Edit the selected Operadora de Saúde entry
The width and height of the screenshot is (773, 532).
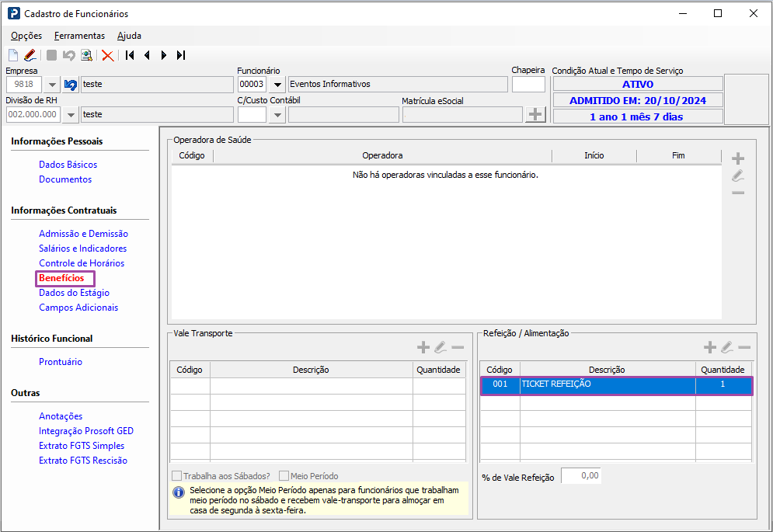[738, 176]
